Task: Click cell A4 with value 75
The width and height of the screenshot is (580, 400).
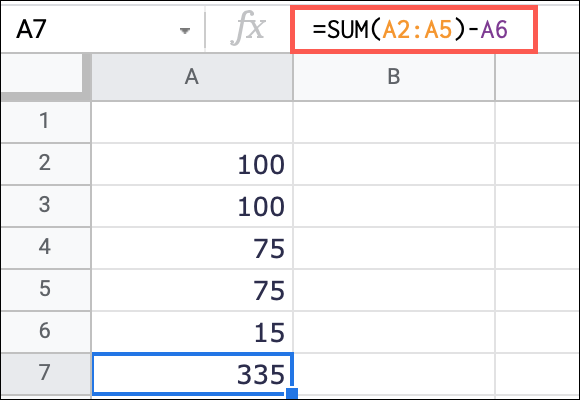Action: tap(192, 247)
